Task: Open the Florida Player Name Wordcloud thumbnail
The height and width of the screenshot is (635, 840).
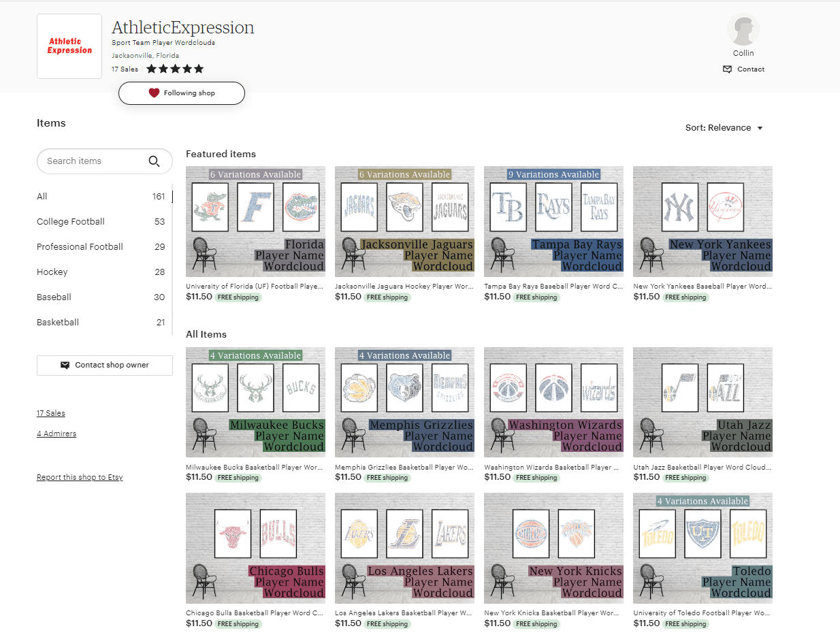Action: [255, 222]
